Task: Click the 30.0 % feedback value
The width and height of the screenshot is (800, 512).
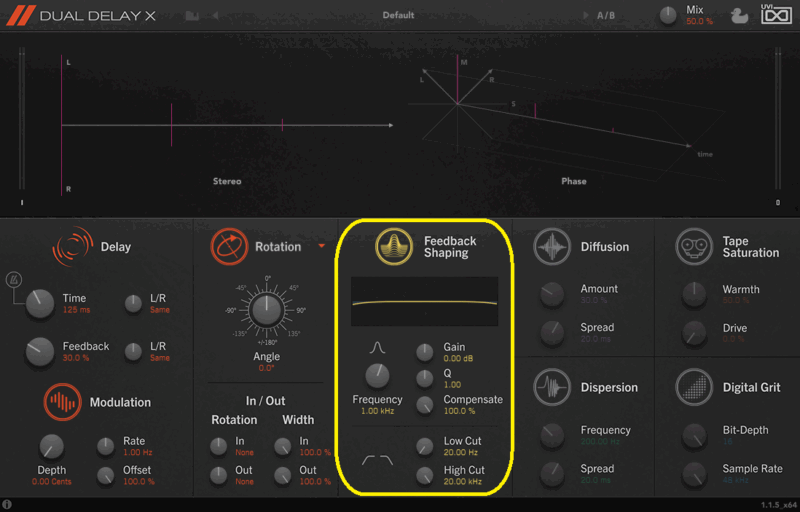Action: click(76, 358)
